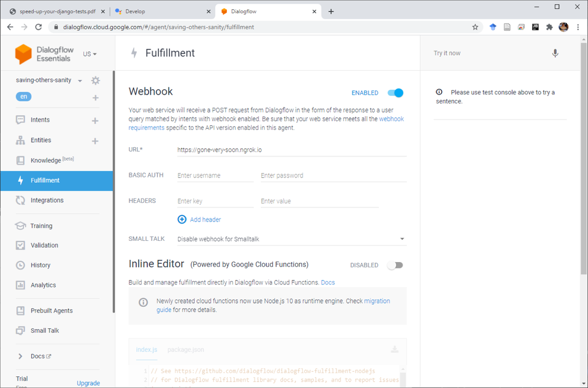Focus the Headers value field
Screen dimensions: 588x388
coord(319,201)
